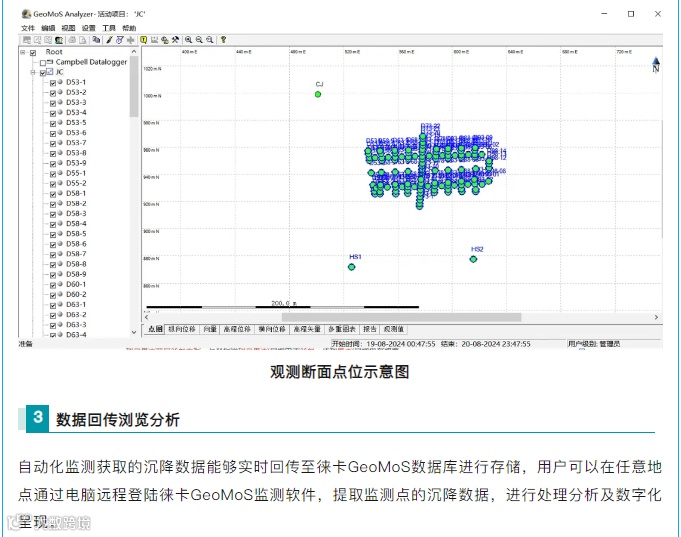Screen dimensions: 681x537
Task: Click the GeoMoS Analyzer title bar icon
Action: coord(26,14)
